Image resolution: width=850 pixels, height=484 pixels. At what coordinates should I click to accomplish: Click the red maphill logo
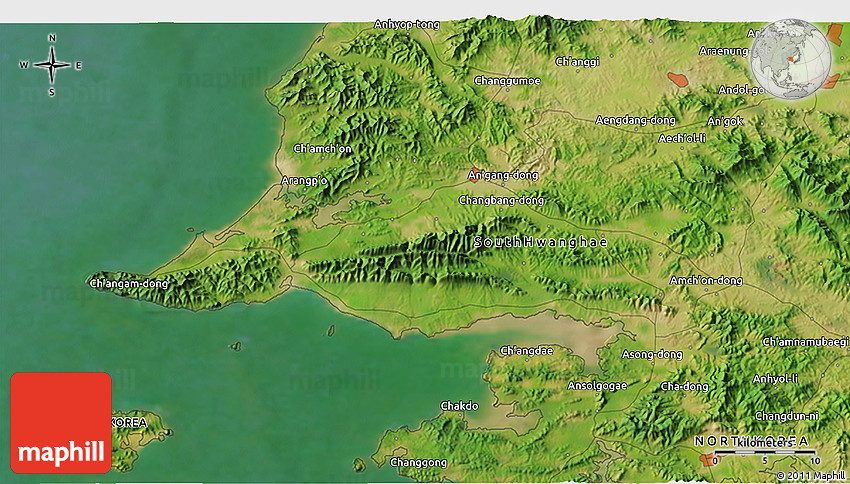[61, 422]
